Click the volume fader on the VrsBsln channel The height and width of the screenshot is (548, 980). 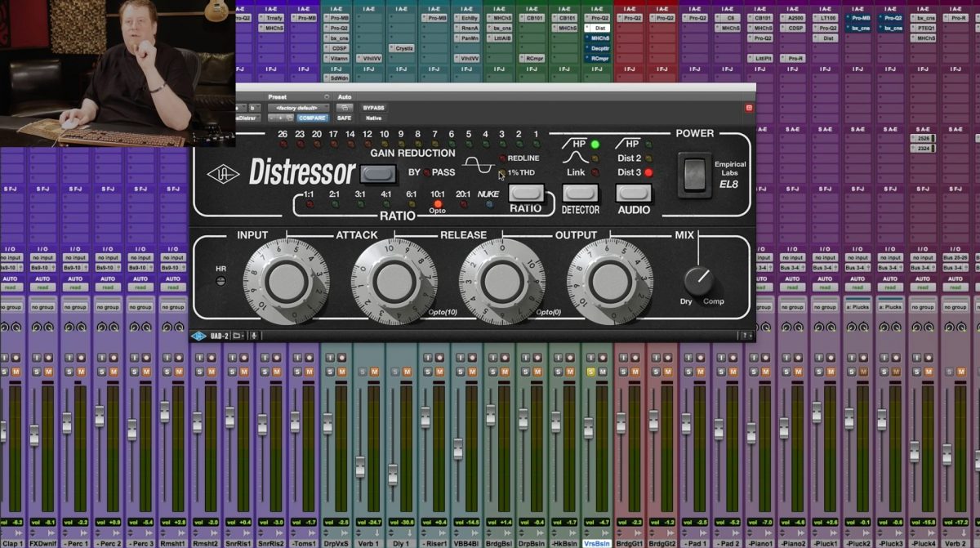pyautogui.click(x=590, y=427)
